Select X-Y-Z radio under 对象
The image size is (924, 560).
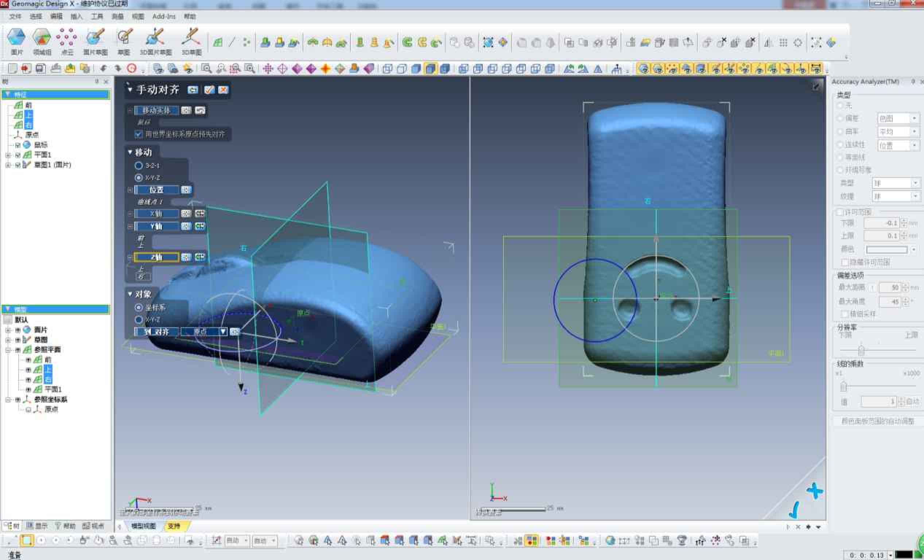(x=138, y=319)
